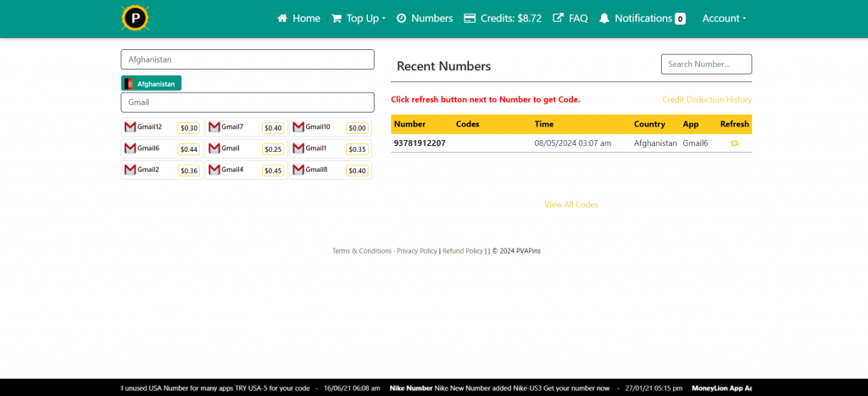Click the Gmail $0.25 price tag
This screenshot has width=868, height=396.
pyautogui.click(x=274, y=149)
